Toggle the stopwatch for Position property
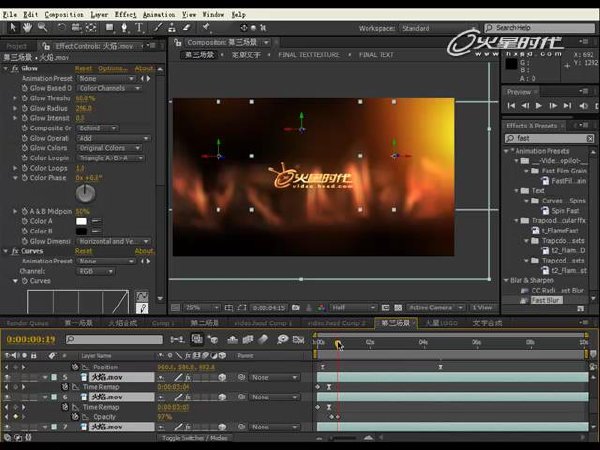 click(75, 367)
